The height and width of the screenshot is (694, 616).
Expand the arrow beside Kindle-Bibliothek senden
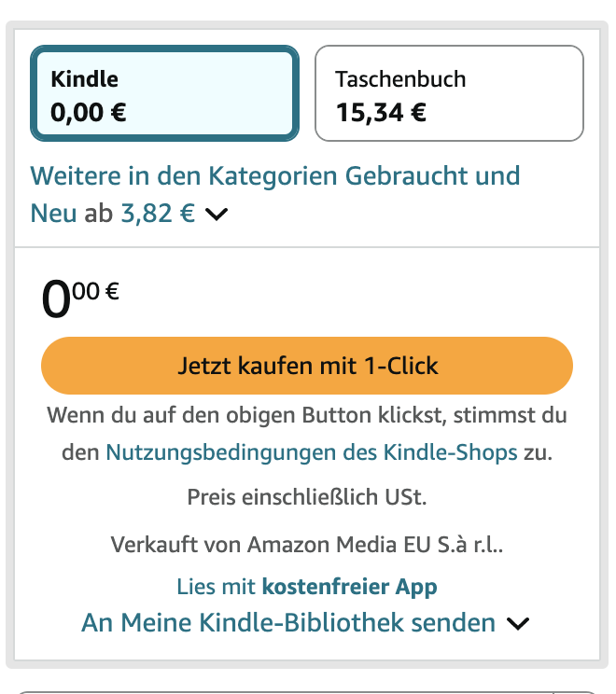(518, 623)
